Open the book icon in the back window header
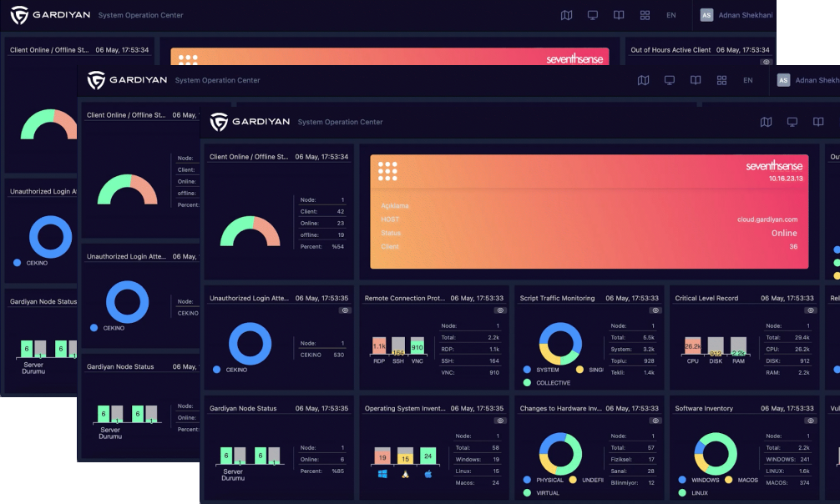Image resolution: width=840 pixels, height=504 pixels. click(x=619, y=15)
